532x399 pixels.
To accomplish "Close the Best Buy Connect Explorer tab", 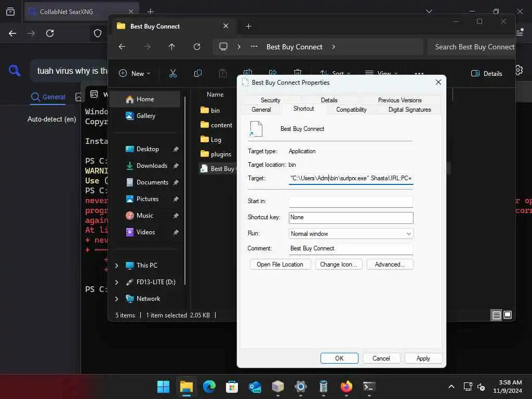I will pyautogui.click(x=225, y=26).
